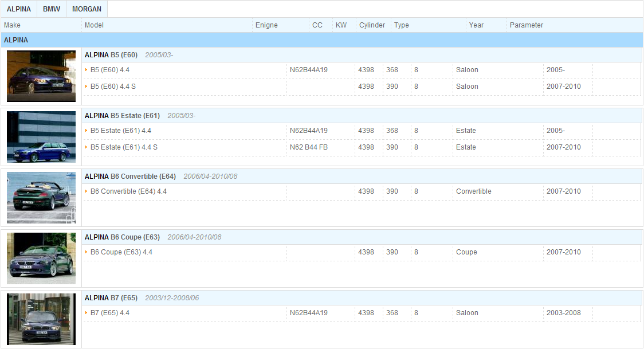Open the B5 (E60) 4.4 S model link
Image resolution: width=644 pixels, height=349 pixels.
pyautogui.click(x=113, y=86)
